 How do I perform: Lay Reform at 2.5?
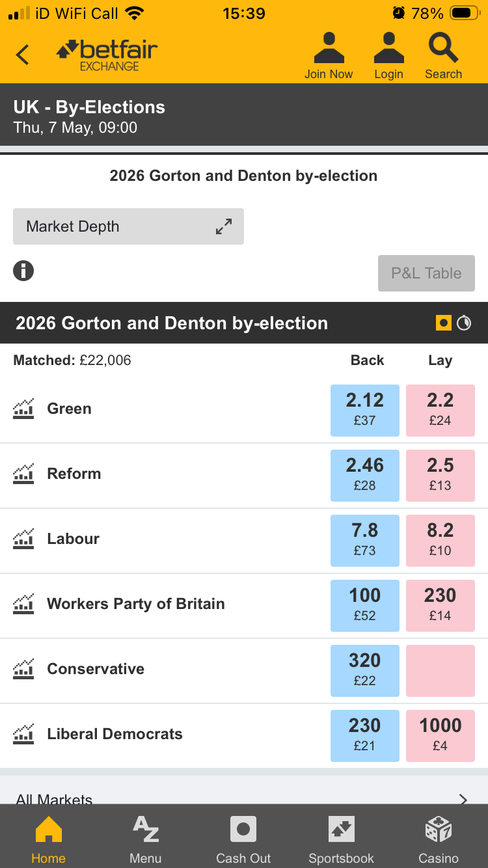click(x=440, y=475)
